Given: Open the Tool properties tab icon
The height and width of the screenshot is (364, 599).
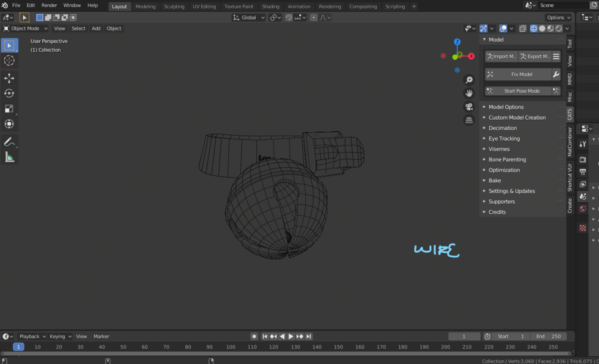Looking at the screenshot, I should [582, 144].
